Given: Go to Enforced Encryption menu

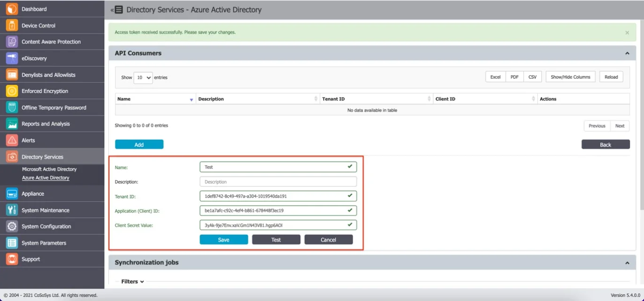Looking at the screenshot, I should click(45, 91).
